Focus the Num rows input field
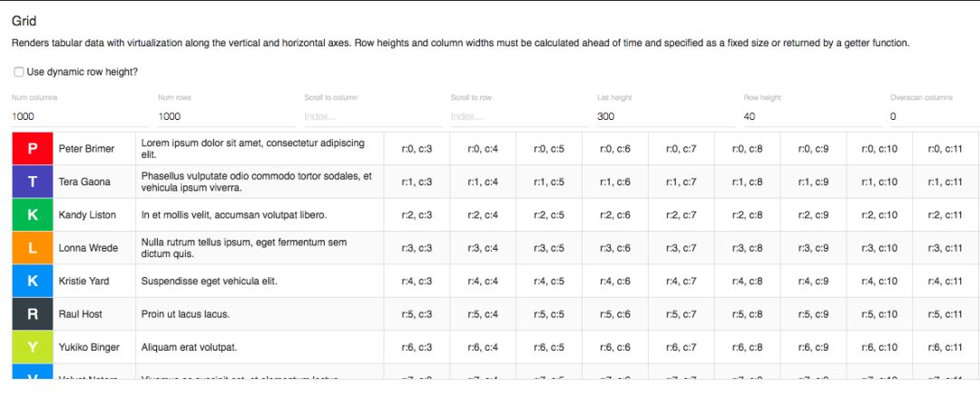Image resolution: width=980 pixels, height=397 pixels. tap(223, 116)
